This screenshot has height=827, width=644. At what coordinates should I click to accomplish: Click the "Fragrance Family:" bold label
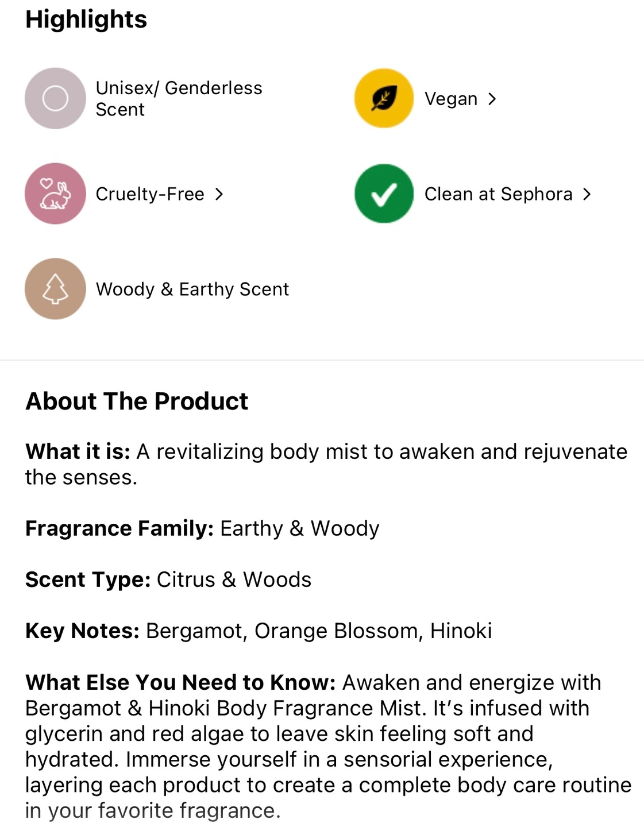[119, 528]
